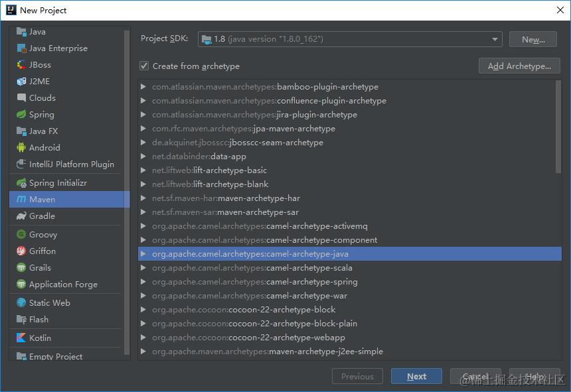This screenshot has height=392, width=571.
Task: Select maven-archetype-j2ee-simple row
Action: click(x=350, y=352)
